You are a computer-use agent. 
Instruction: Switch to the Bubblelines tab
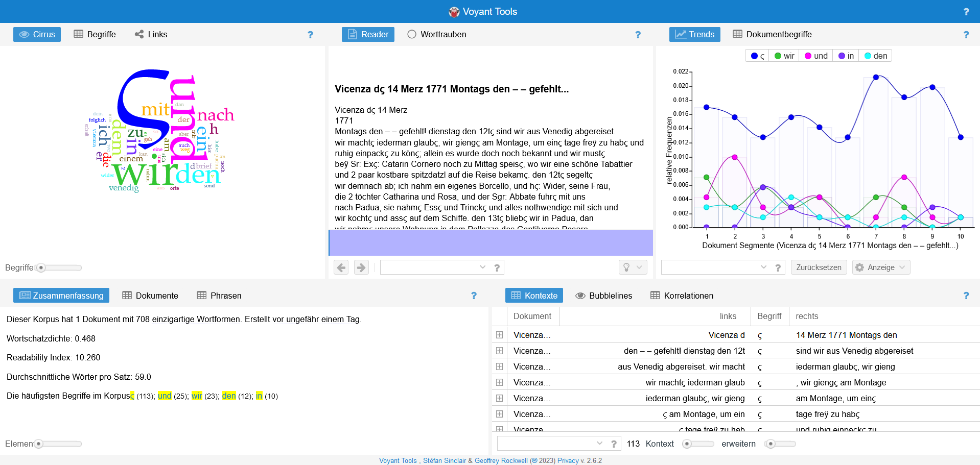pos(604,296)
